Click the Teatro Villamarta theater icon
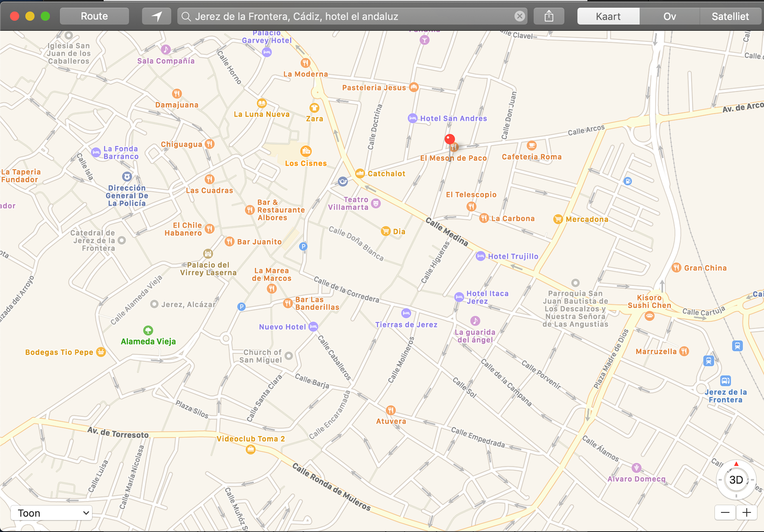 pos(376,204)
